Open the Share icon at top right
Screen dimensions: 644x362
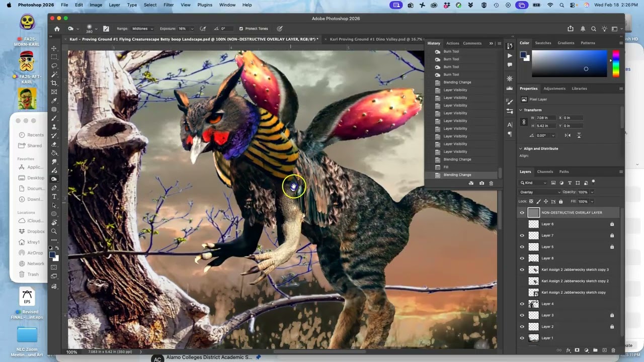pyautogui.click(x=571, y=29)
